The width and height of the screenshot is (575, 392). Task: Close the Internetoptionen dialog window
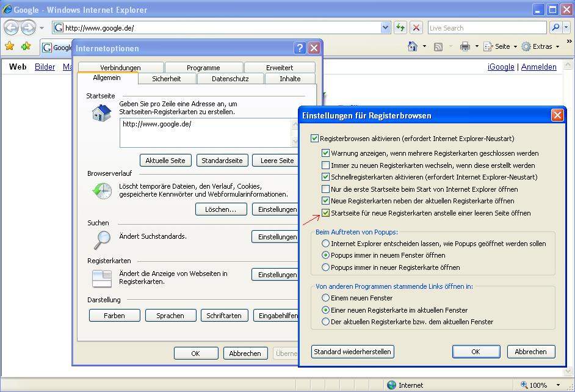(x=314, y=48)
